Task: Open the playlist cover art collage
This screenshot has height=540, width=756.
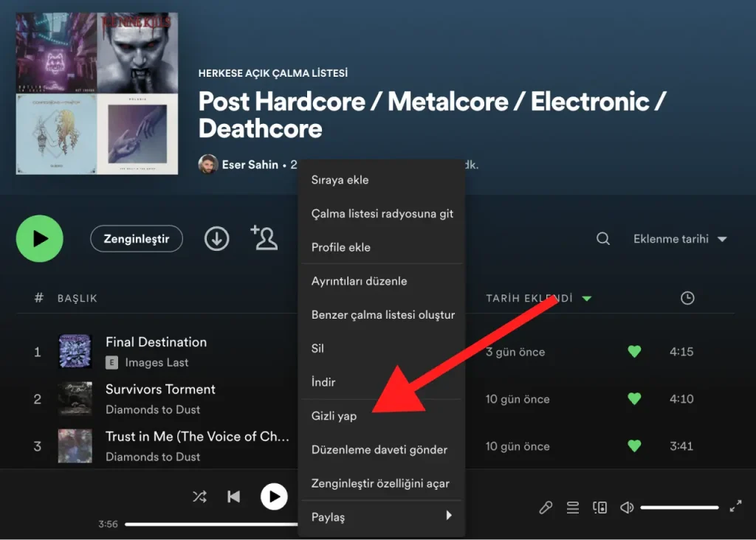Action: (x=97, y=94)
